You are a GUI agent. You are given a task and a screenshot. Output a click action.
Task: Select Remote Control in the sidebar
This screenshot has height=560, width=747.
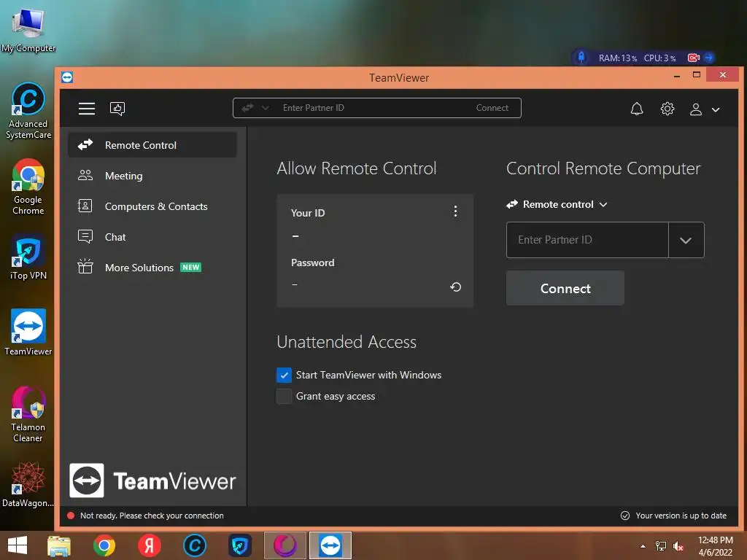point(152,145)
